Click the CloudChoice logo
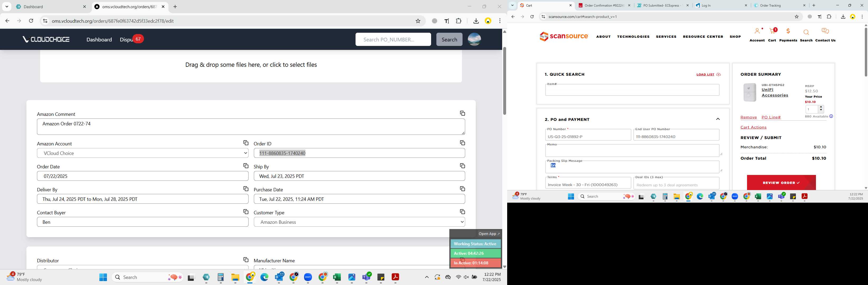The width and height of the screenshot is (868, 285). tap(46, 39)
